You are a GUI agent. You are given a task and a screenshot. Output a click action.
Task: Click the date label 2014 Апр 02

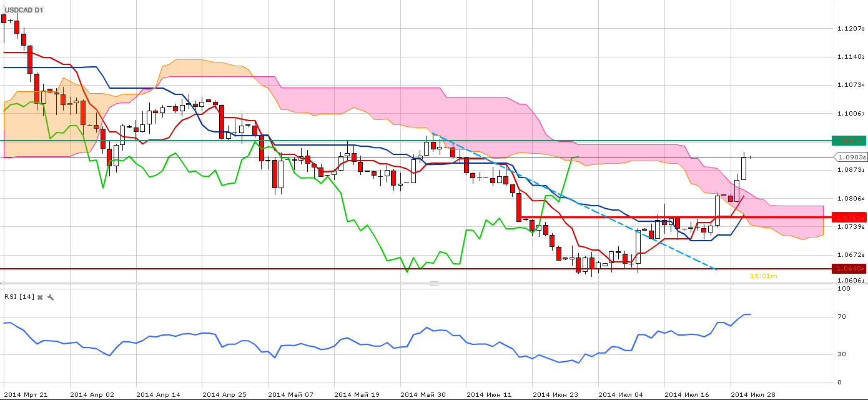coord(91,394)
